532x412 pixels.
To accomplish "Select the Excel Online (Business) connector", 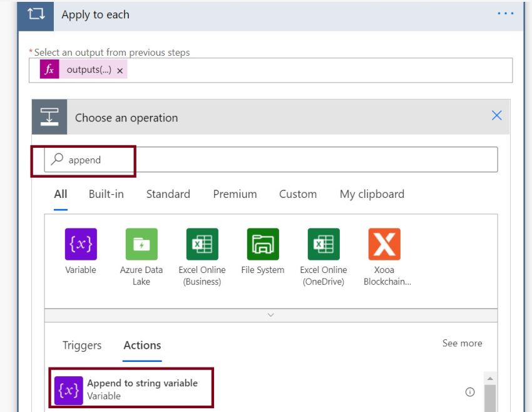I will 202,244.
